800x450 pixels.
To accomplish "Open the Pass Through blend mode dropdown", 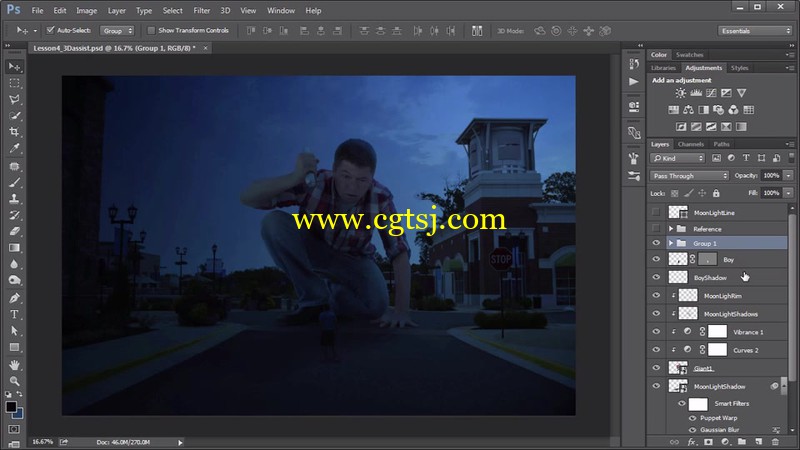I will point(689,176).
